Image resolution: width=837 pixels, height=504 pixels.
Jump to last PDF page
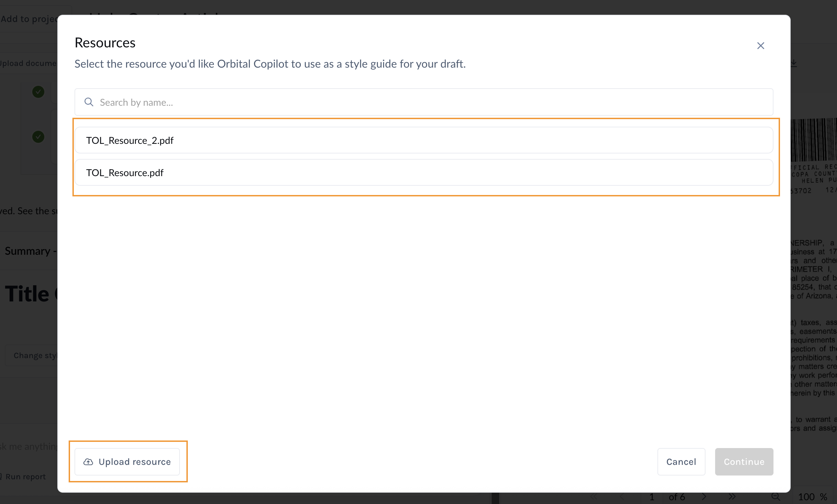pos(732,497)
